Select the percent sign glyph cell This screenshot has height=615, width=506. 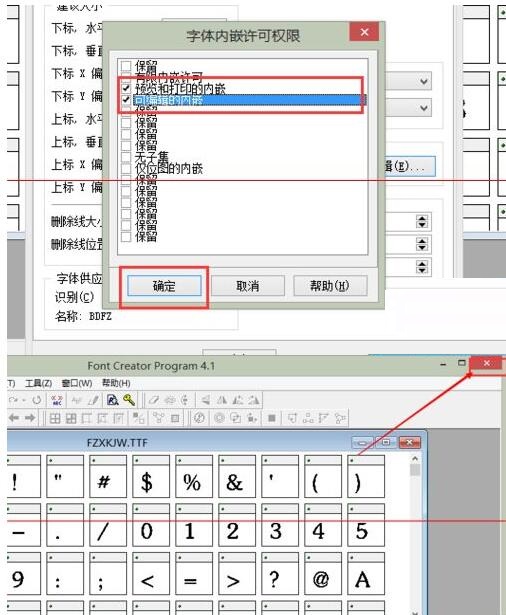point(194,476)
